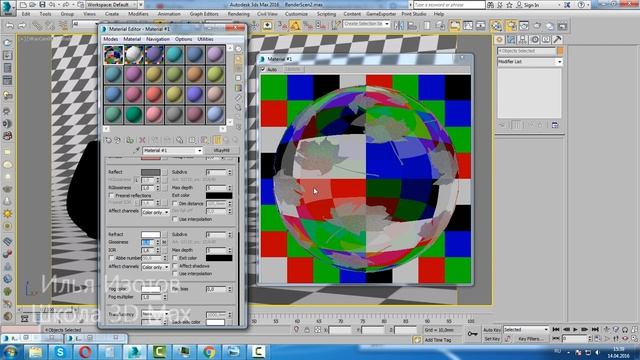This screenshot has height=360, width=640.
Task: Click Reset Map/Material red X icon
Action: click(142, 140)
